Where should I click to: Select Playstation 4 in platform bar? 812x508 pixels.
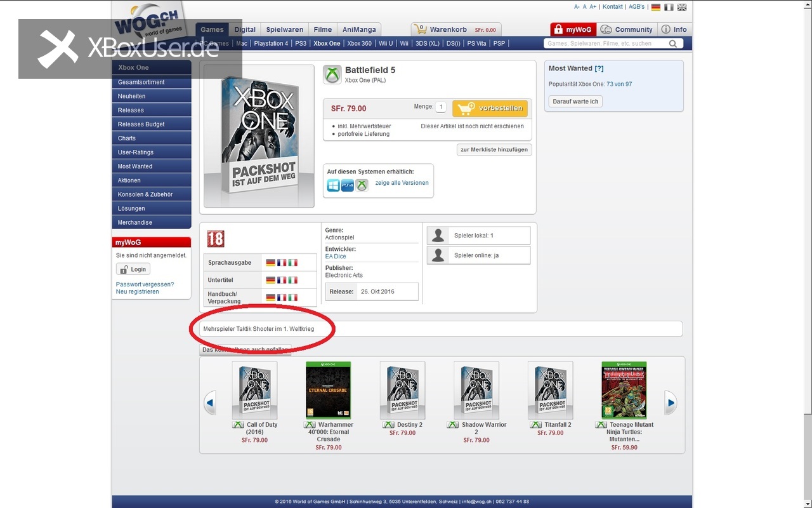point(271,44)
